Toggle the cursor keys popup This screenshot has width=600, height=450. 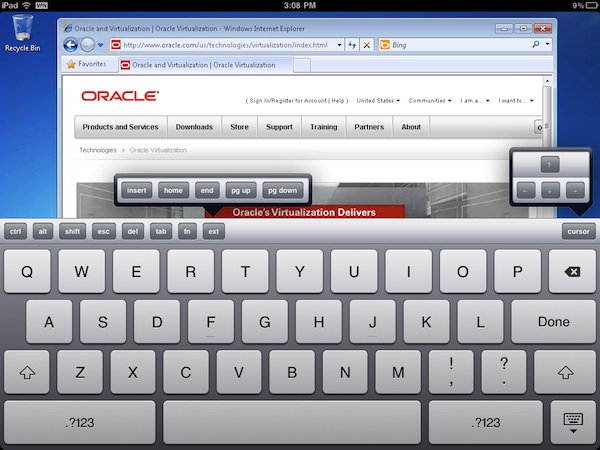coord(578,231)
